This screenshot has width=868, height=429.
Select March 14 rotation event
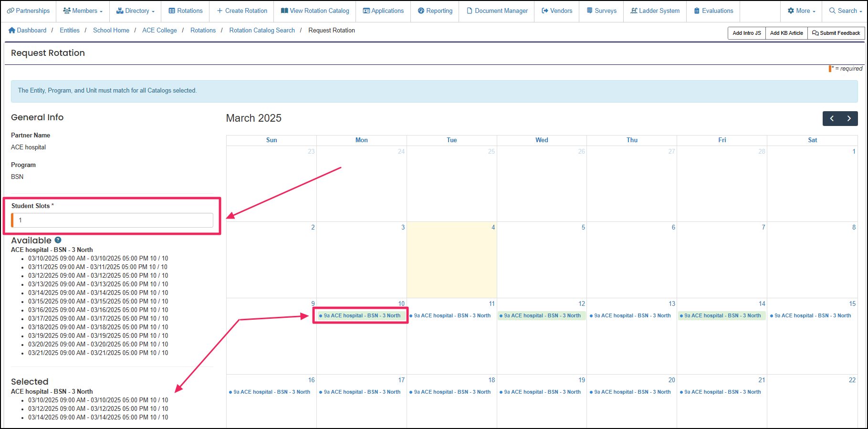(722, 316)
